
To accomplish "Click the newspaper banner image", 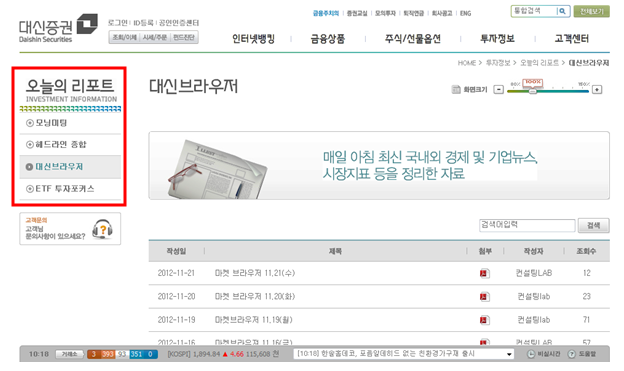I will click(x=217, y=168).
